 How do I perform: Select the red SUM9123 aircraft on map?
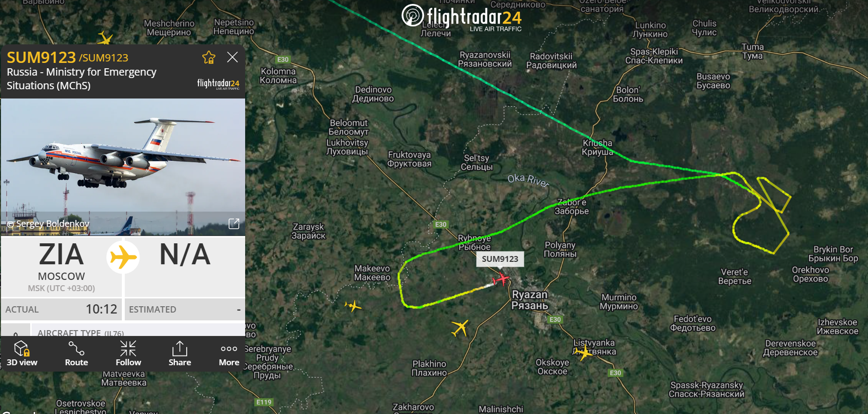coord(501,279)
